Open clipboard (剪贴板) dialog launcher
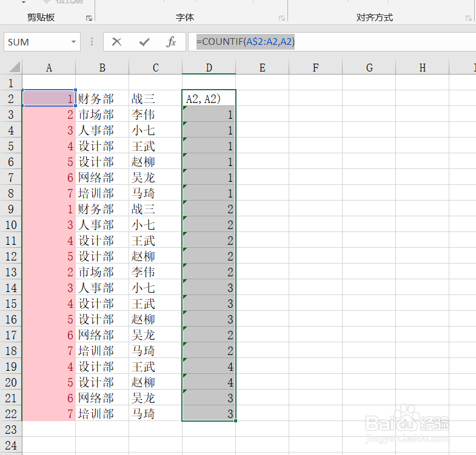476x455 pixels. (x=89, y=18)
